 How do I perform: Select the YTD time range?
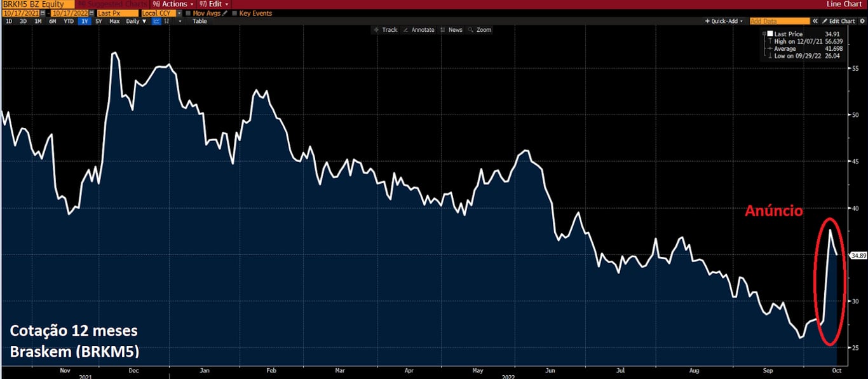click(69, 21)
